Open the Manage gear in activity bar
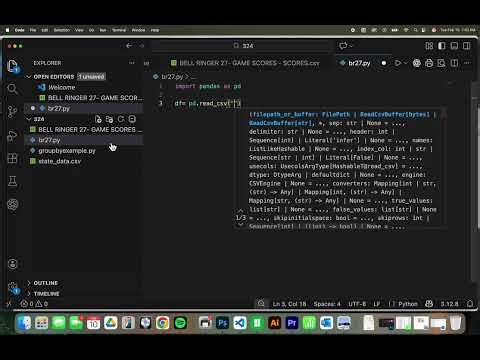 click(13, 287)
